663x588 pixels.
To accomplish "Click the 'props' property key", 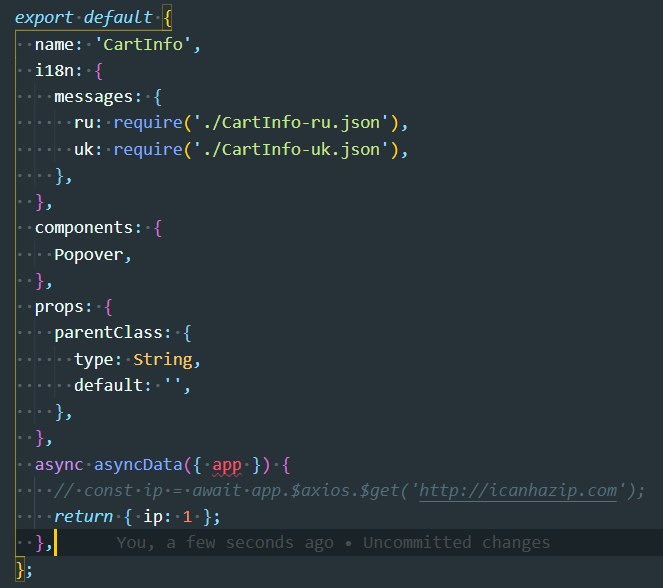I will [59, 307].
